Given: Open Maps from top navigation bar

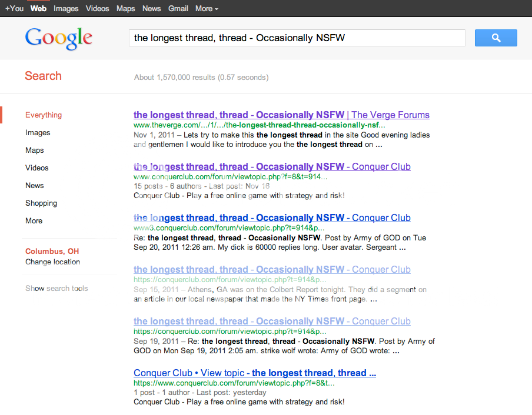Looking at the screenshot, I should (125, 8).
